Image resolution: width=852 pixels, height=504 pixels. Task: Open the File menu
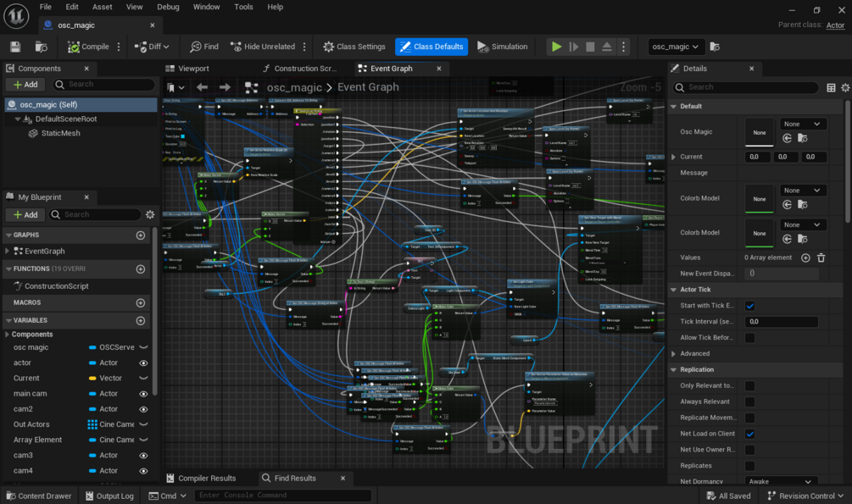46,7
